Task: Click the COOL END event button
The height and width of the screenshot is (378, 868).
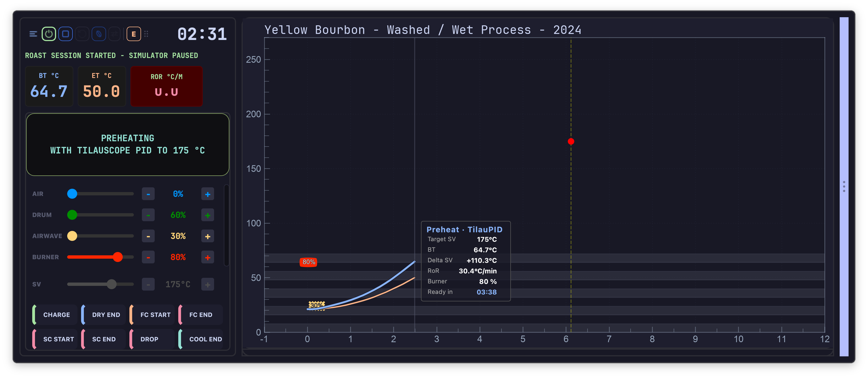Action: pos(200,339)
